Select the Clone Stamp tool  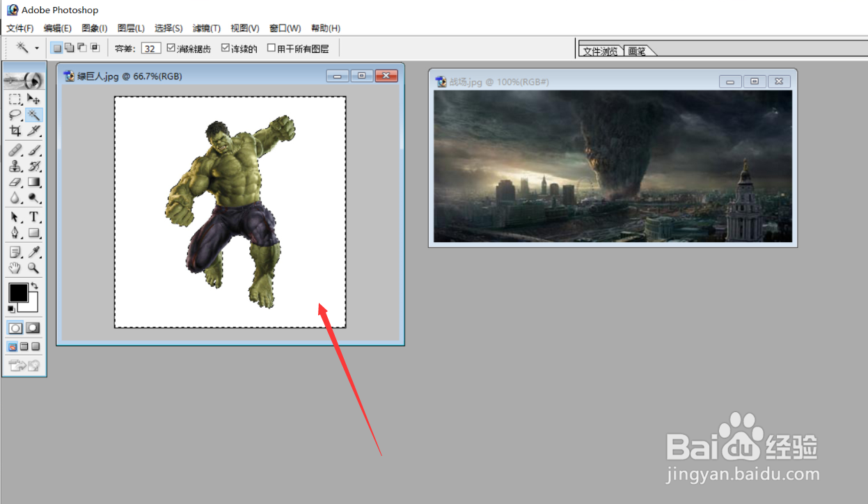[15, 166]
